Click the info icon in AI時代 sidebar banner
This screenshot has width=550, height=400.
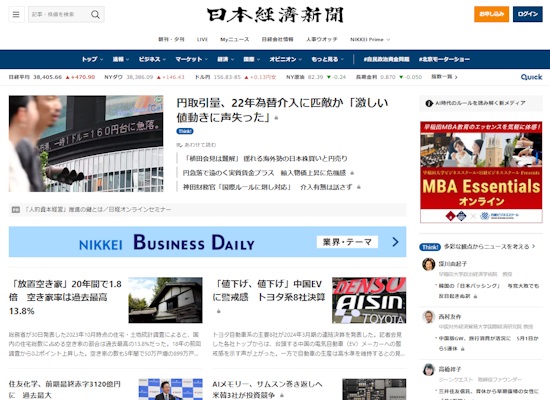tap(429, 103)
